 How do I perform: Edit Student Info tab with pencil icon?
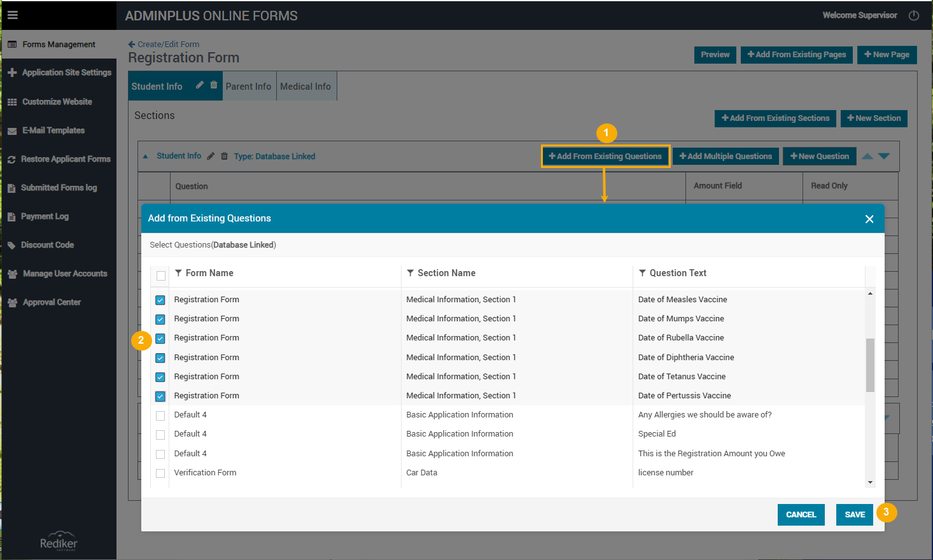coord(200,85)
